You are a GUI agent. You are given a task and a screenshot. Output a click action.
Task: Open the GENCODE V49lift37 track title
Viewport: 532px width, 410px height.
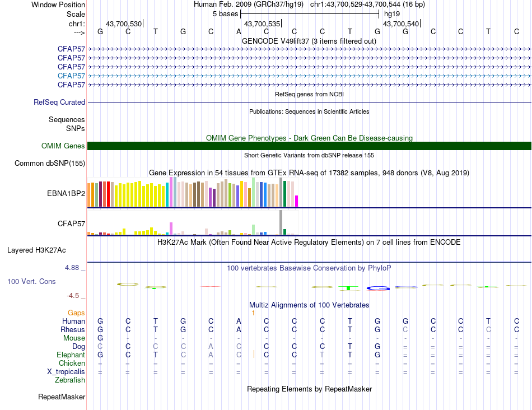coord(309,41)
